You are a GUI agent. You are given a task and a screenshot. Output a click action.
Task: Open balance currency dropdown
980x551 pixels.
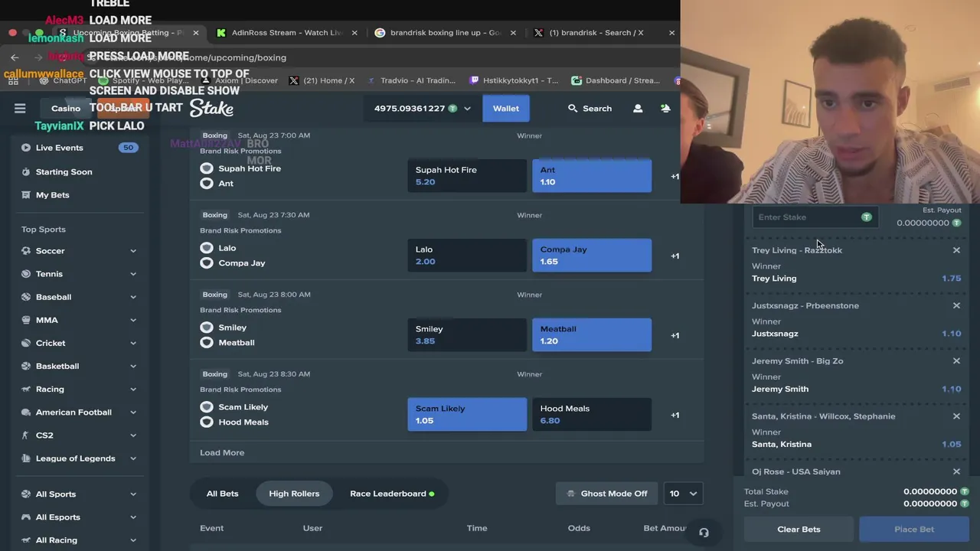(467, 109)
